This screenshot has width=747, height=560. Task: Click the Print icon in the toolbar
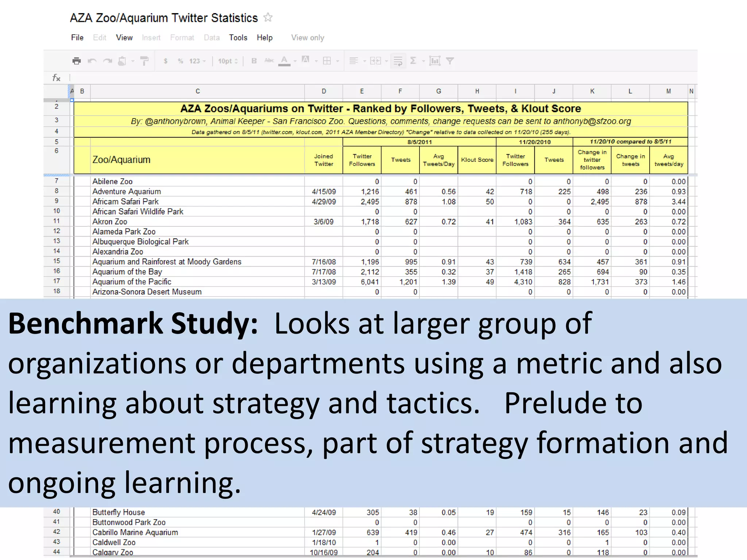[76, 61]
